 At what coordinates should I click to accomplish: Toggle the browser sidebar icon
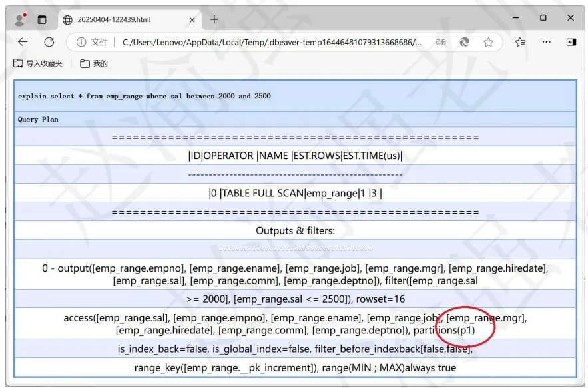[x=571, y=42]
